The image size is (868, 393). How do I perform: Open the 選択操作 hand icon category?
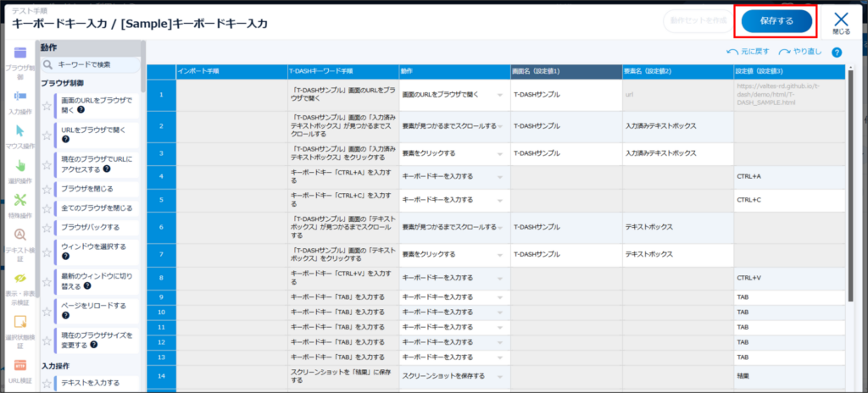coord(19,166)
